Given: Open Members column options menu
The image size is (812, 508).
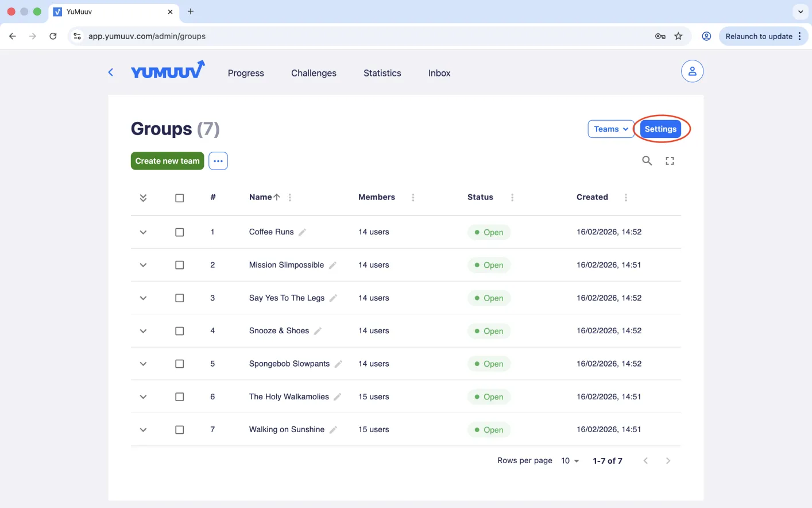Looking at the screenshot, I should point(413,197).
